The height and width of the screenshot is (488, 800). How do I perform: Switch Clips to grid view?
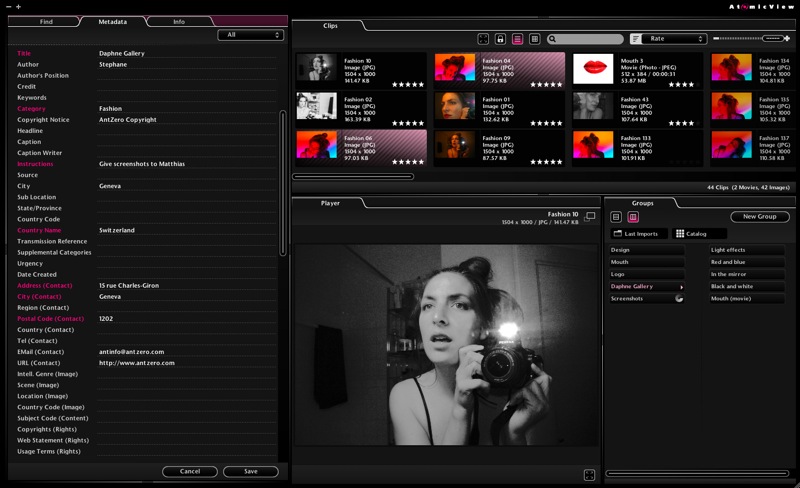tap(535, 39)
